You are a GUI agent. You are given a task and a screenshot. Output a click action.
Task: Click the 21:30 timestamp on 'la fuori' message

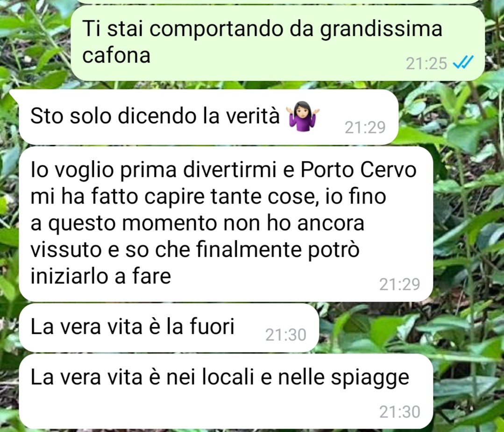coord(286,335)
